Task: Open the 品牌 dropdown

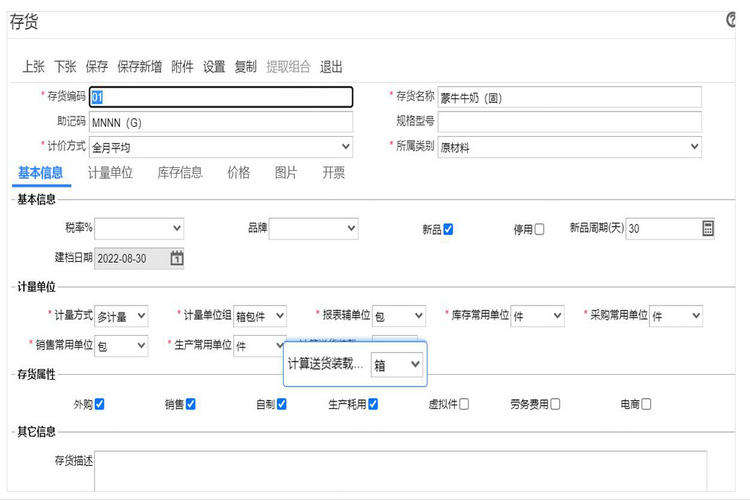Action: tap(313, 228)
